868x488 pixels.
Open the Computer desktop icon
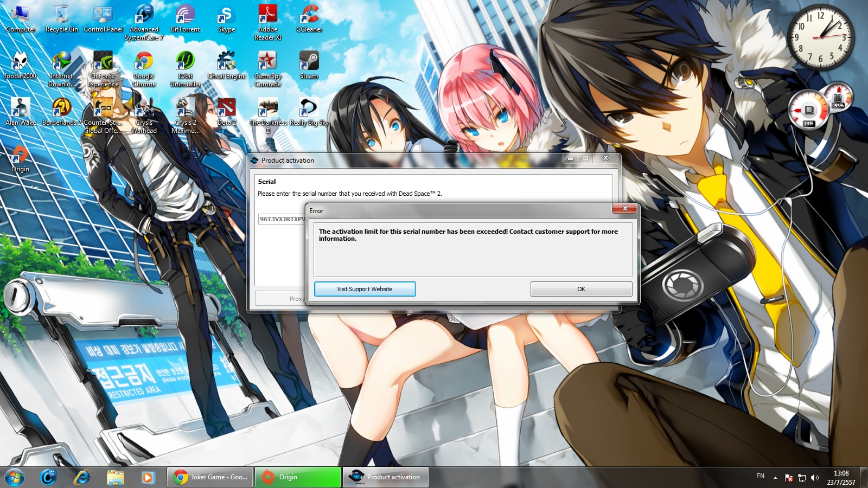pyautogui.click(x=21, y=19)
